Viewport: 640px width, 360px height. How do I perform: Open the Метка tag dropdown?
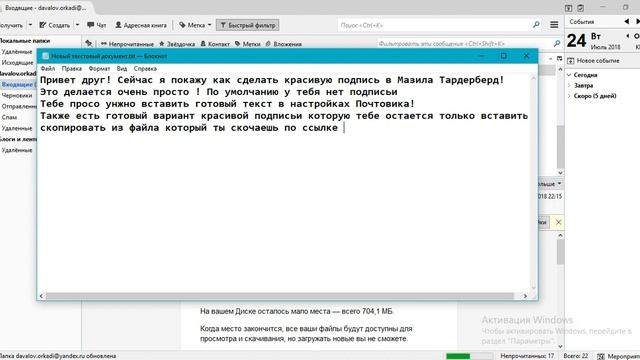[195, 25]
